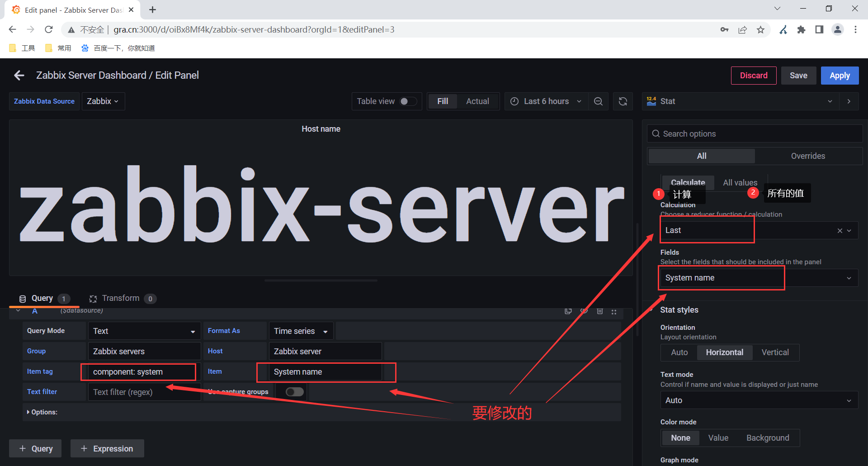Open the Chrome profile avatar
Screen dimensions: 868x466
[x=838, y=29]
